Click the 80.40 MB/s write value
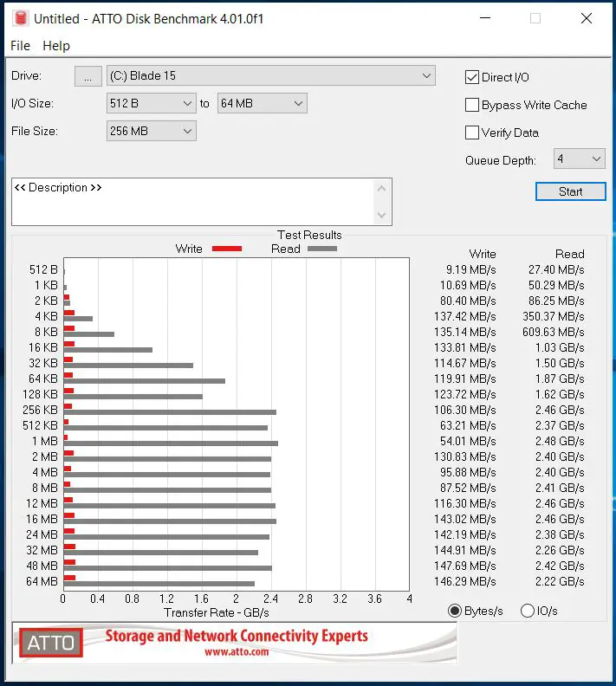This screenshot has height=686, width=616. 468,301
